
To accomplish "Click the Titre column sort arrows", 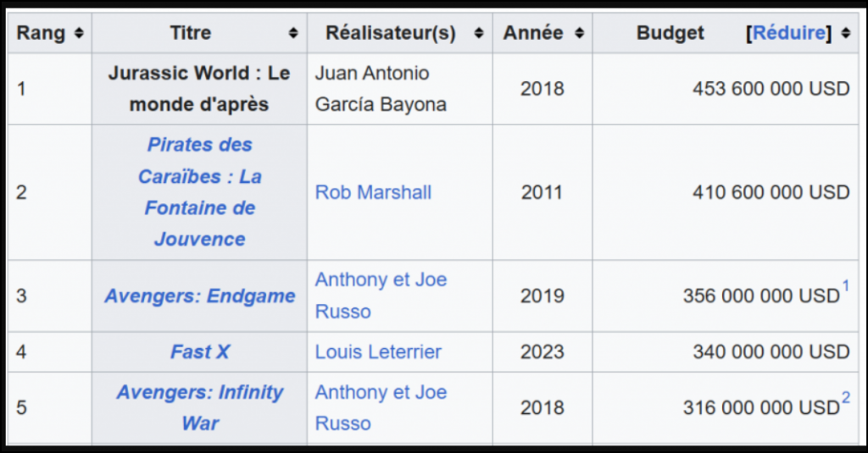I will pyautogui.click(x=293, y=33).
